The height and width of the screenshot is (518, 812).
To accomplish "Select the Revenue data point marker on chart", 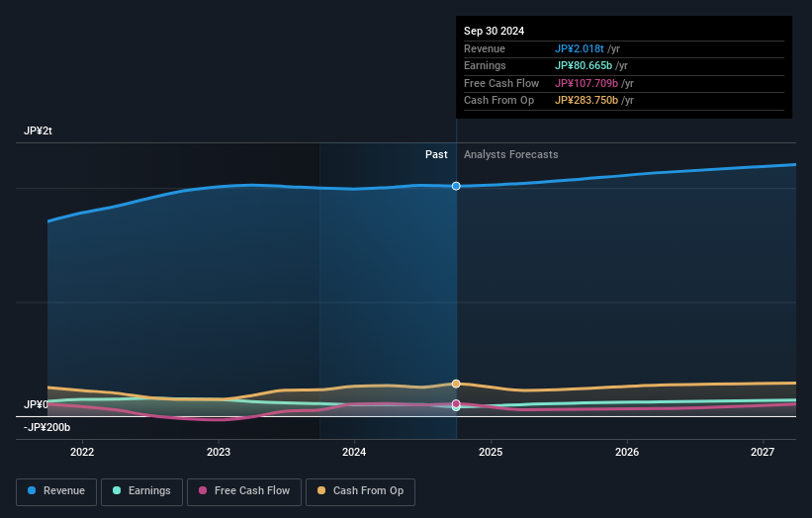I will tap(456, 186).
